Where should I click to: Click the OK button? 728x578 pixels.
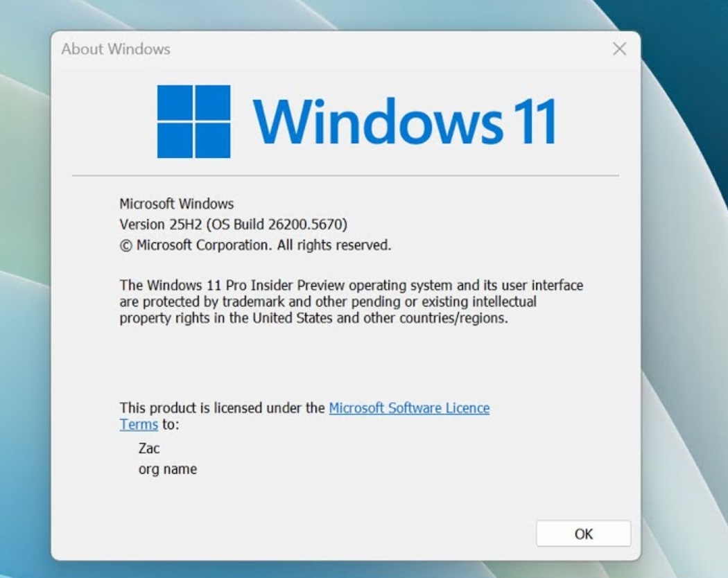pos(583,534)
